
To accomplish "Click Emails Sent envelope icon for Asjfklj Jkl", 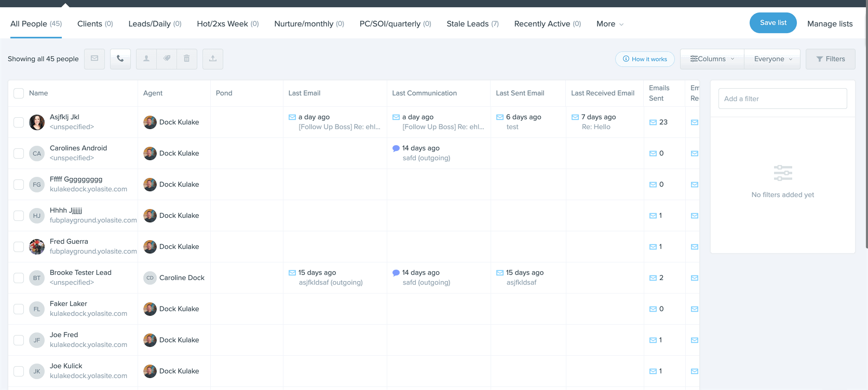I will (x=653, y=122).
